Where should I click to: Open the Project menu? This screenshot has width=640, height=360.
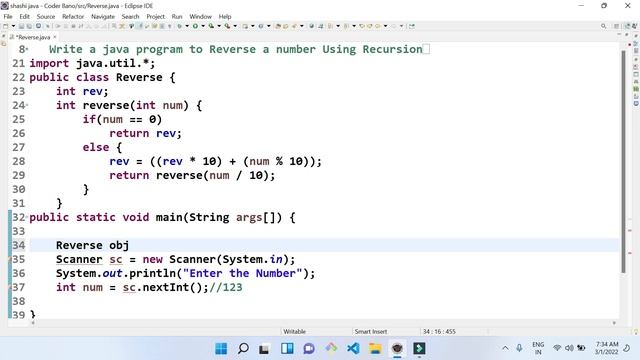coord(156,16)
